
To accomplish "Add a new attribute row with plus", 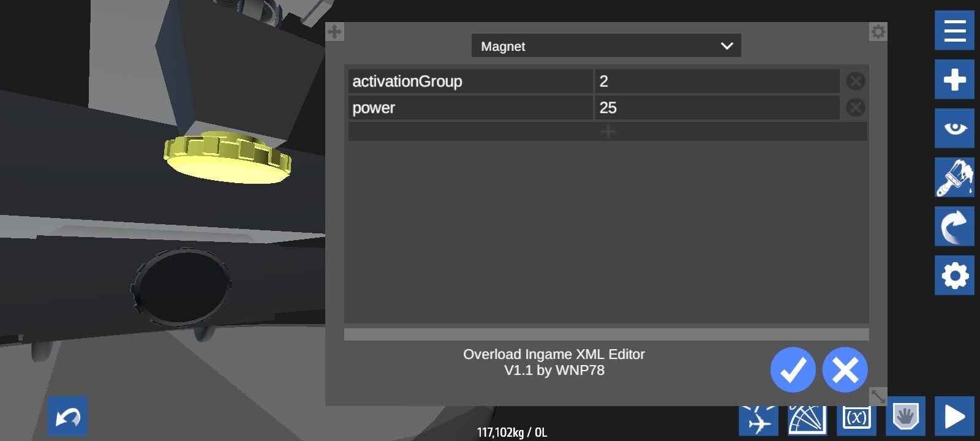I will click(x=608, y=132).
